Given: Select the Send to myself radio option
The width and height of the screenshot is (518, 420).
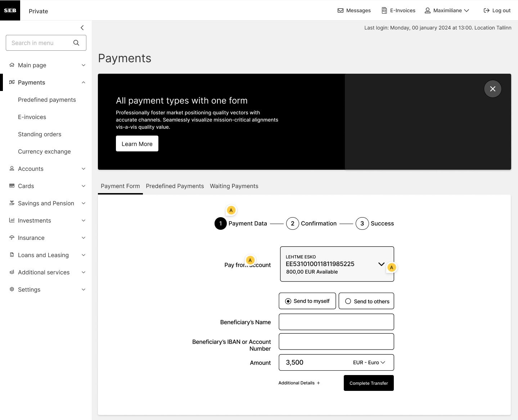Looking at the screenshot, I should 307,301.
